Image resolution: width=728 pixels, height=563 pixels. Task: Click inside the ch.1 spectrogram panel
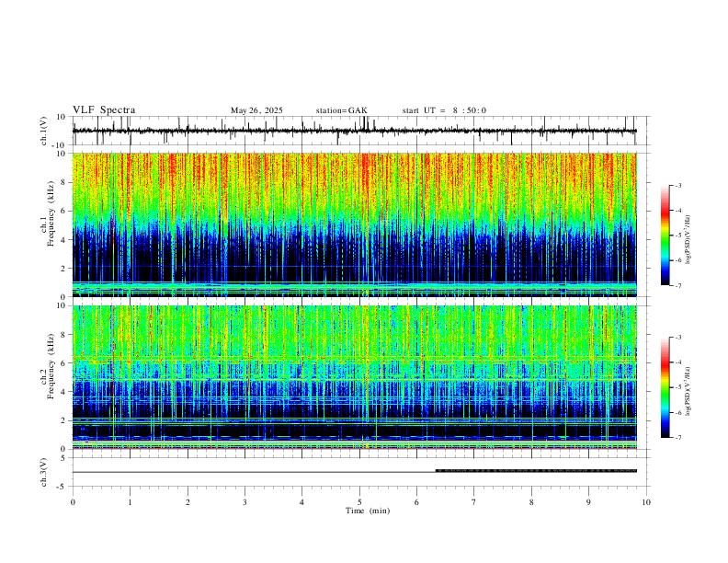tap(354, 224)
